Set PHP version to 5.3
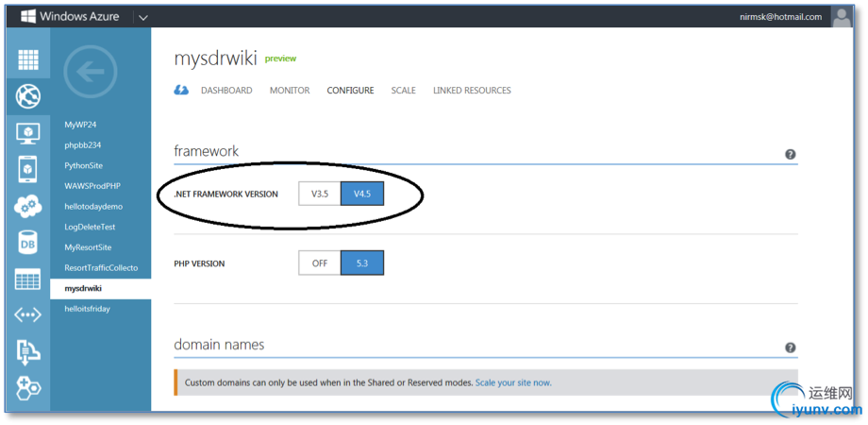The width and height of the screenshot is (868, 425). (x=362, y=263)
